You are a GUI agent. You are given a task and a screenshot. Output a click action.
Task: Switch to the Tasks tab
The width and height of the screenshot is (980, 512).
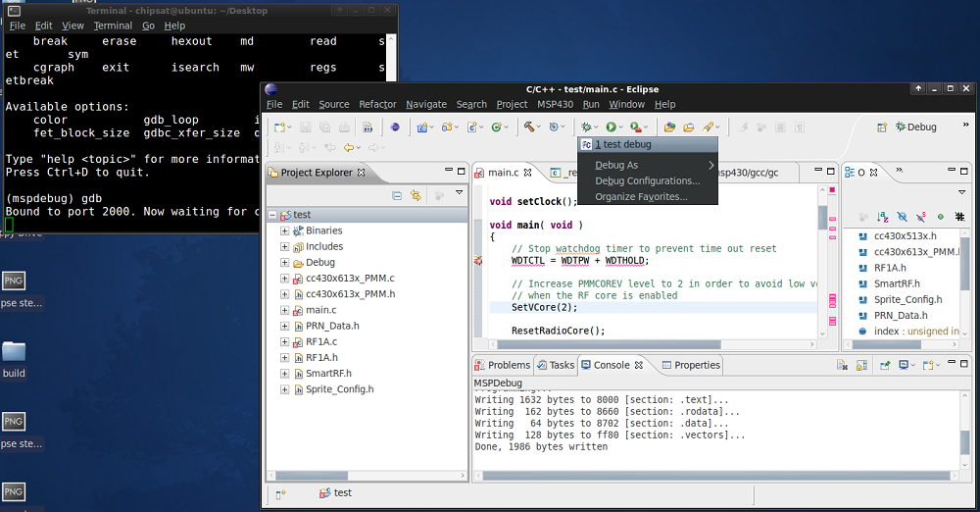(x=556, y=365)
